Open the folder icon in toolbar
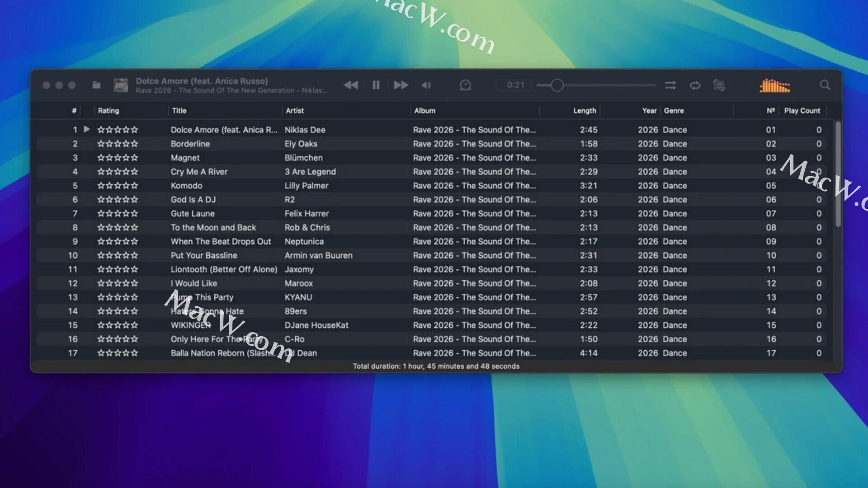The width and height of the screenshot is (868, 488). click(96, 85)
